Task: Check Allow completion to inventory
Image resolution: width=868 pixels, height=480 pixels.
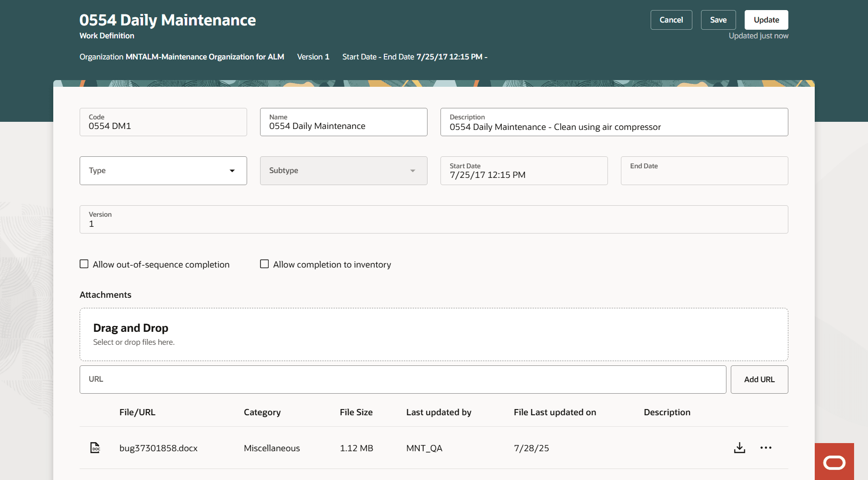Action: [x=264, y=264]
